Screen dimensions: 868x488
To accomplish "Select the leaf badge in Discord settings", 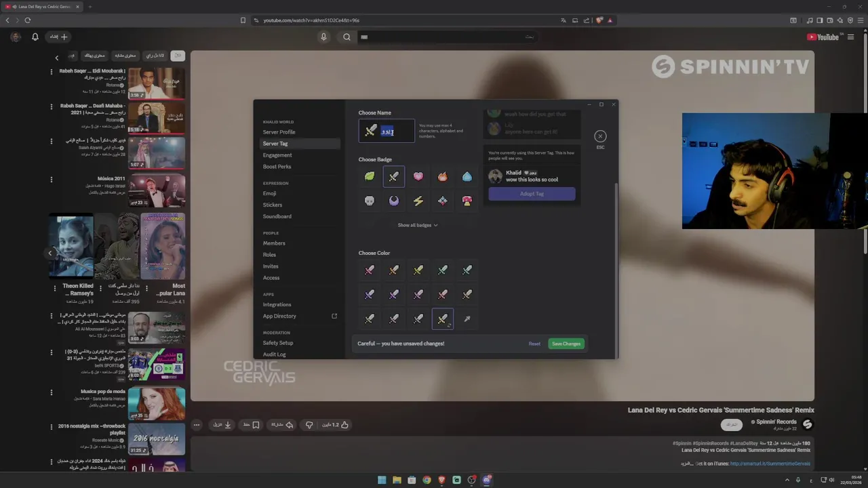I will click(370, 176).
